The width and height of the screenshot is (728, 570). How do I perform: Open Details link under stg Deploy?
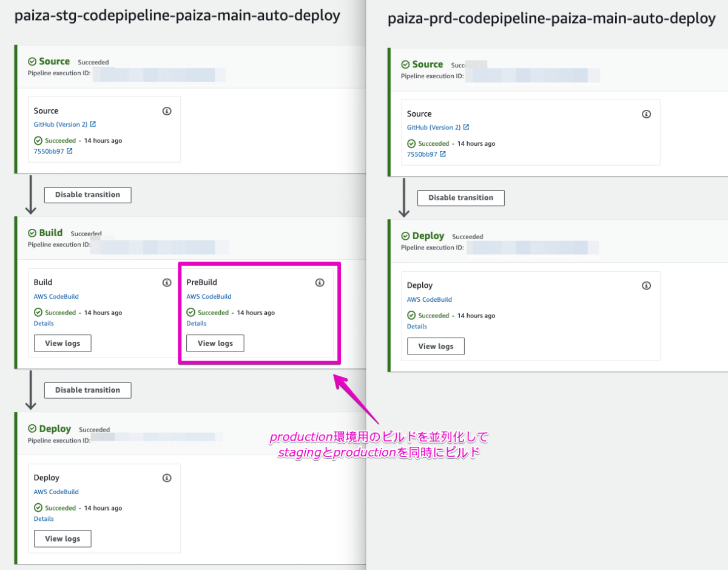tap(44, 519)
